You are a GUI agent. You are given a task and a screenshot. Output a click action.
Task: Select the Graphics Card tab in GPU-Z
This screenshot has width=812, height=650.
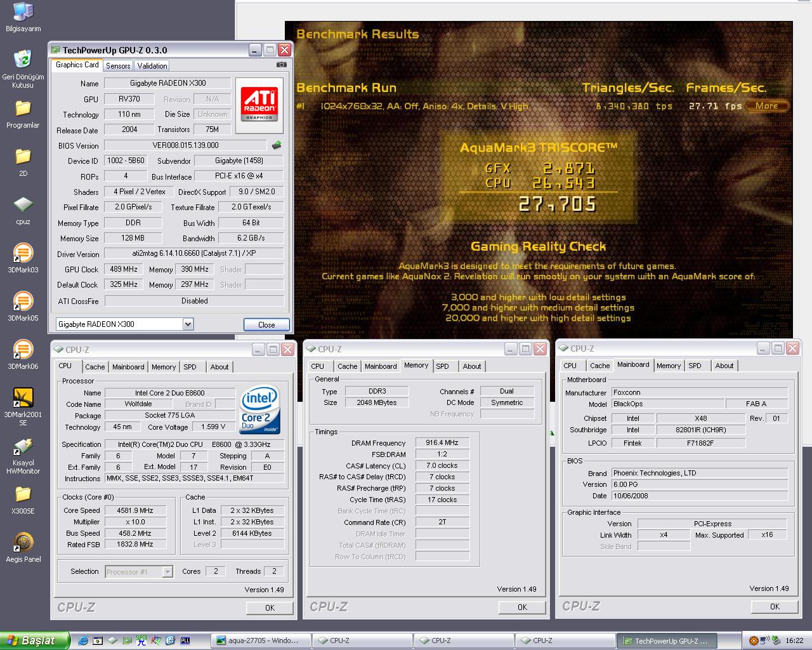tap(77, 65)
